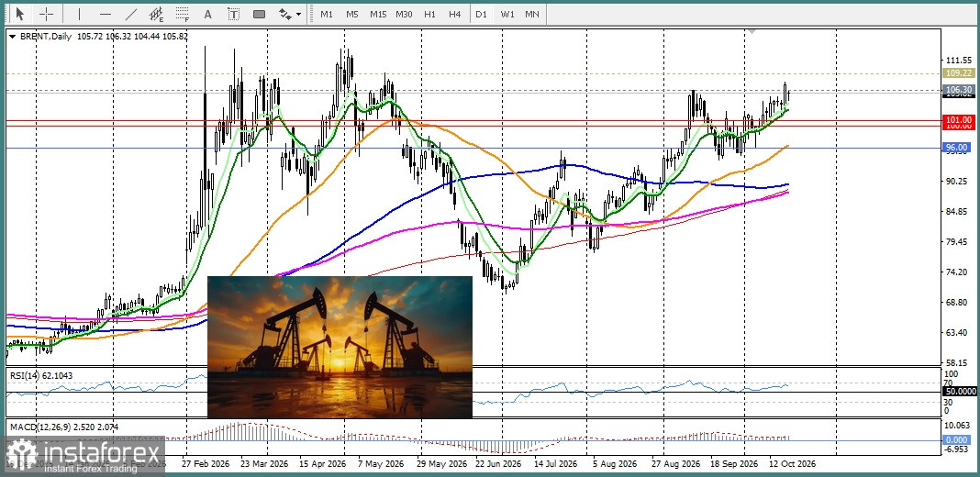This screenshot has height=477, width=980.
Task: Select the text label 'T' tool
Action: [233, 14]
